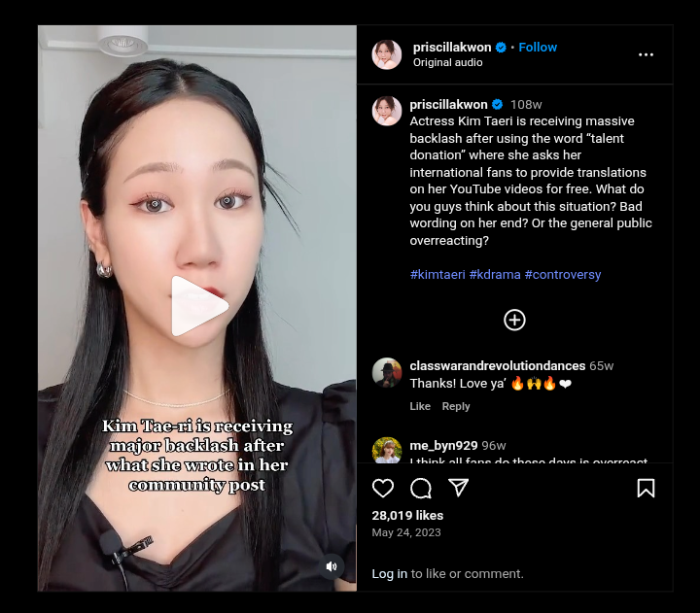Save the post with the bookmark icon
The height and width of the screenshot is (613, 700).
pyautogui.click(x=646, y=488)
